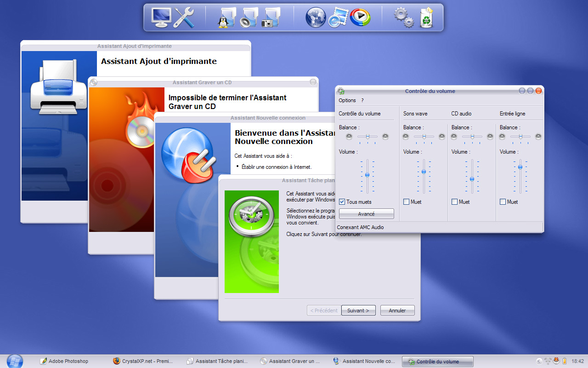Click the Assistant Ajout d'imprimante window title bar
Image resolution: width=588 pixels, height=368 pixels.
[x=136, y=46]
